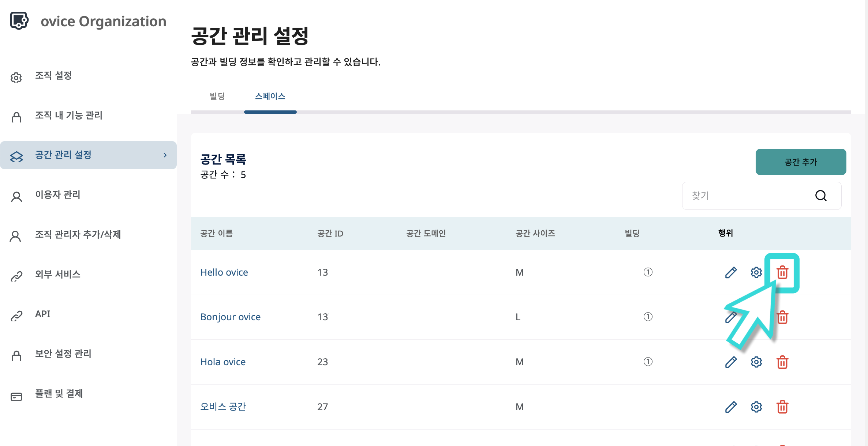This screenshot has width=868, height=446.
Task: Focus the 찾기 search input field
Action: coord(762,196)
